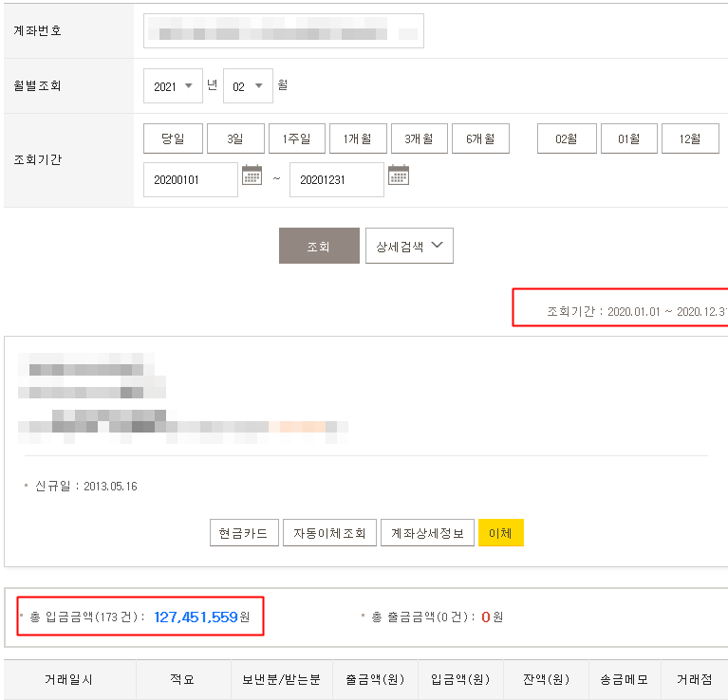Select the 당일 period button
This screenshot has width=728, height=700.
tap(173, 138)
